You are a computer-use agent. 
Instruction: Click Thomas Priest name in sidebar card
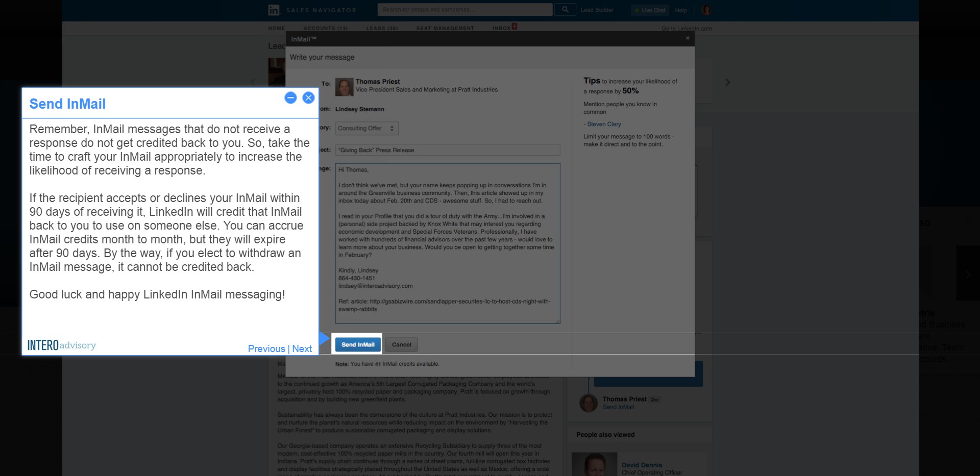coord(624,399)
